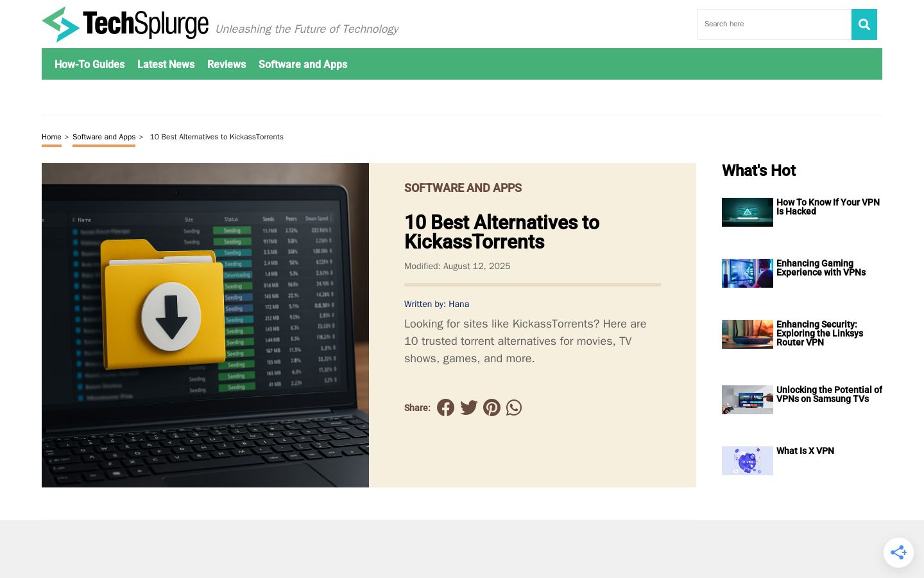Share article on Facebook
924x578 pixels.
445,408
